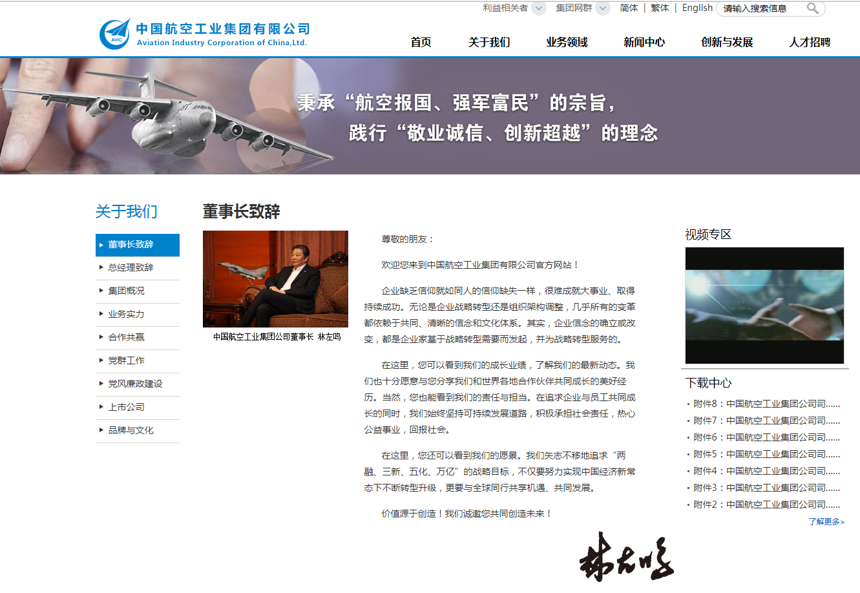
Task: Switch language to 繁体
Action: click(x=660, y=8)
